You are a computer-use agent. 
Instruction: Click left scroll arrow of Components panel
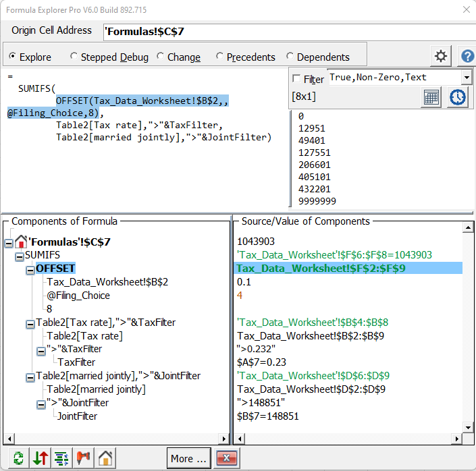(x=9, y=439)
